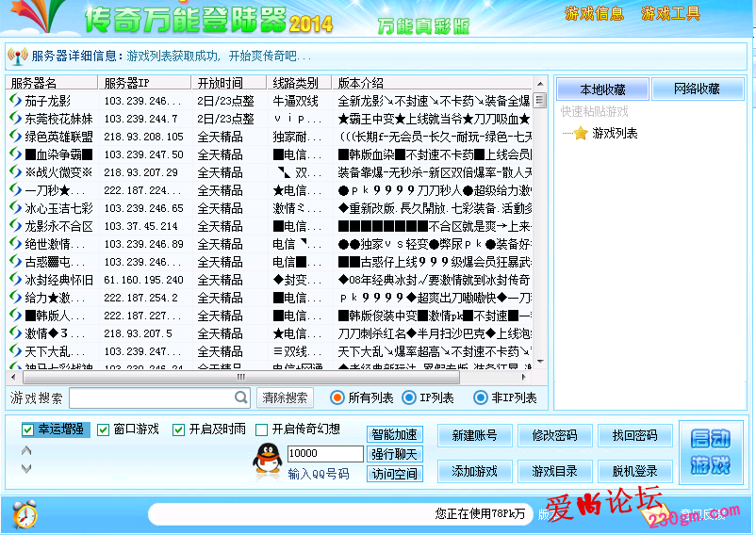Click the server icon beside 绿色英雄联盟
Viewport: 756px width, 535px height.
pos(15,136)
